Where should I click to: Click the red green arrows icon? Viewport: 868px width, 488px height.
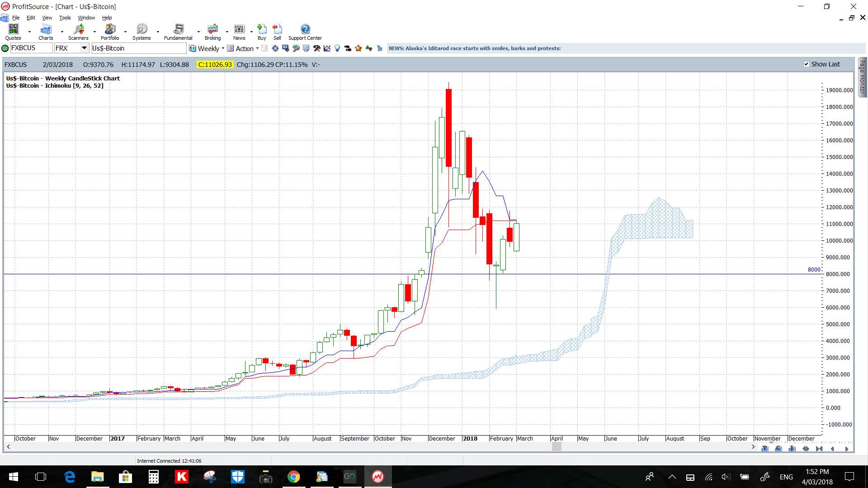[x=369, y=48]
